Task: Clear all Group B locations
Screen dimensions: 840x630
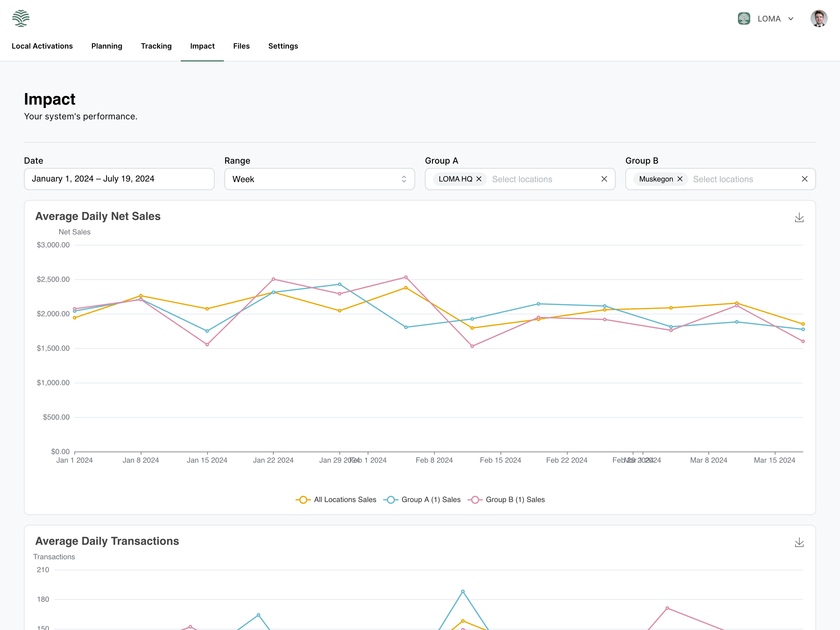Action: [x=804, y=179]
